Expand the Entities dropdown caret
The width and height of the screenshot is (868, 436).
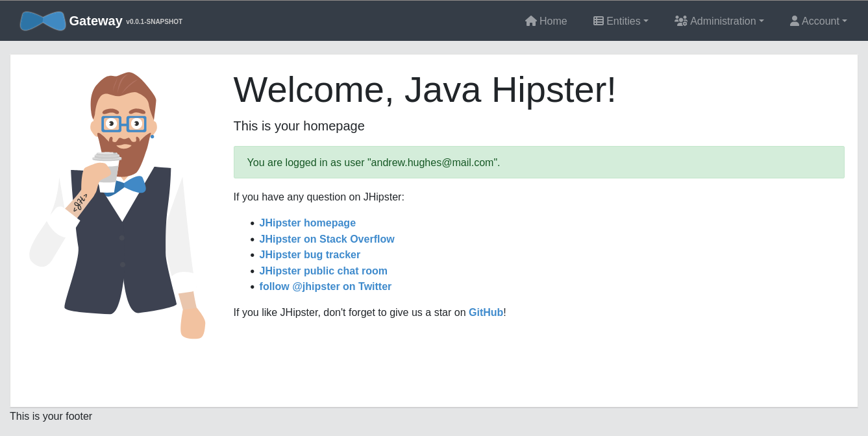[x=646, y=21]
